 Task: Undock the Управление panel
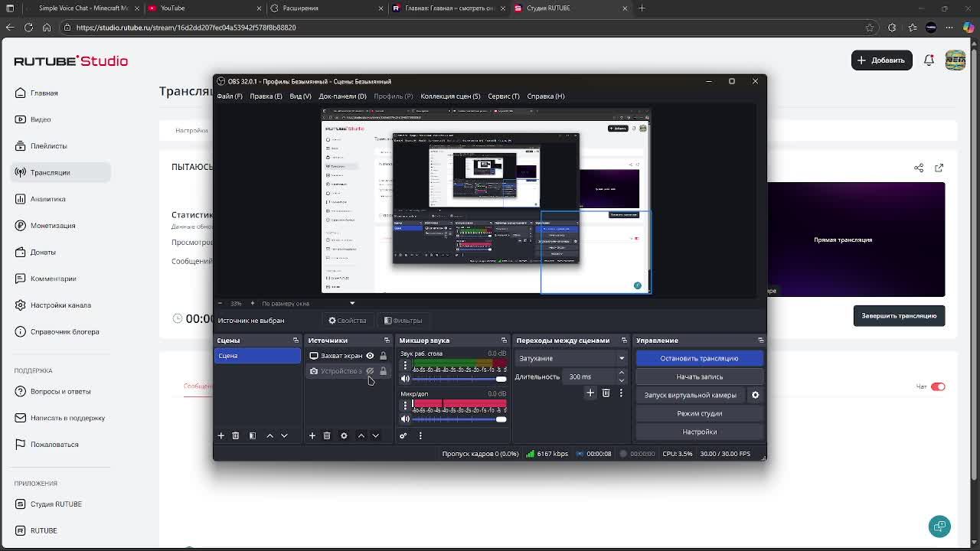(x=760, y=341)
